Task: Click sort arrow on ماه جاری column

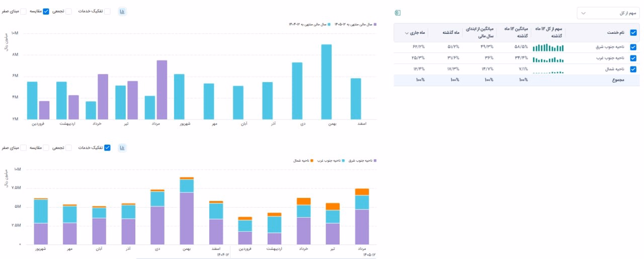Action: (407, 33)
